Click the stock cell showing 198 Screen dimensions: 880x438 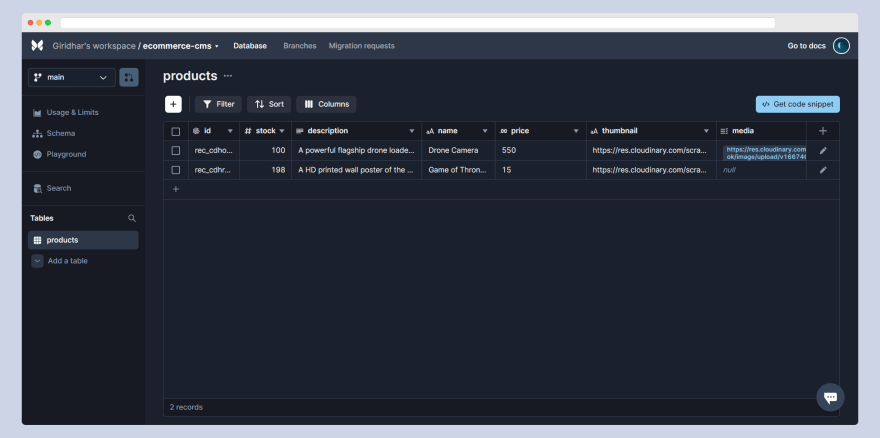click(265, 170)
